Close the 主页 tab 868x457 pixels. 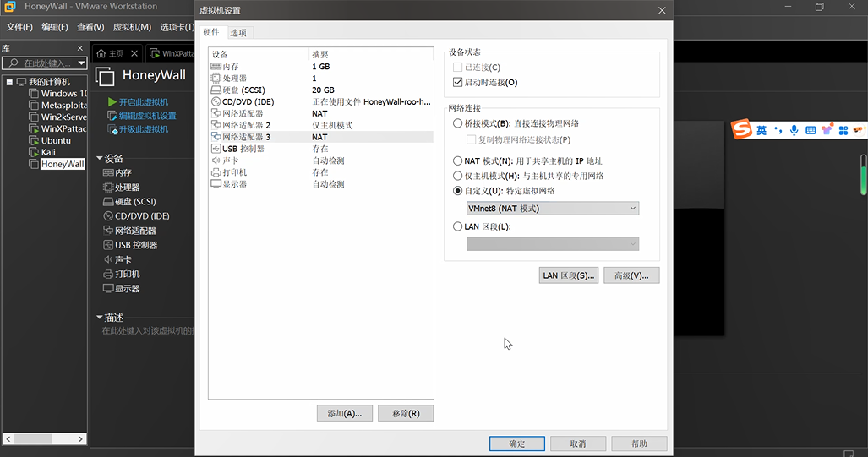(134, 54)
